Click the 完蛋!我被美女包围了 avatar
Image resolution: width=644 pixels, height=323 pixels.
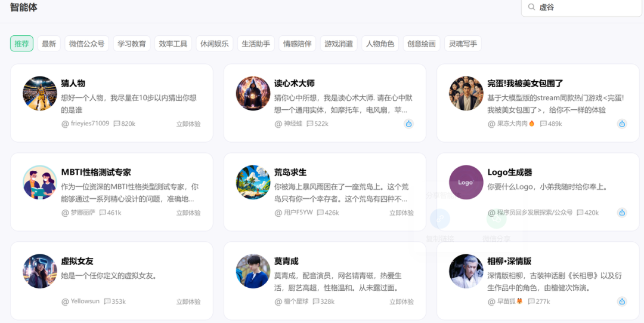click(466, 93)
